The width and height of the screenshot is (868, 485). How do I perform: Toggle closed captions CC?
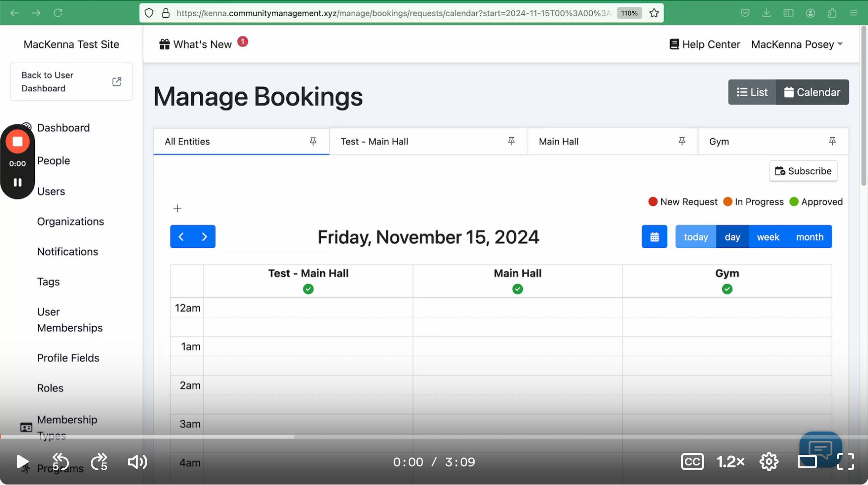(x=692, y=462)
